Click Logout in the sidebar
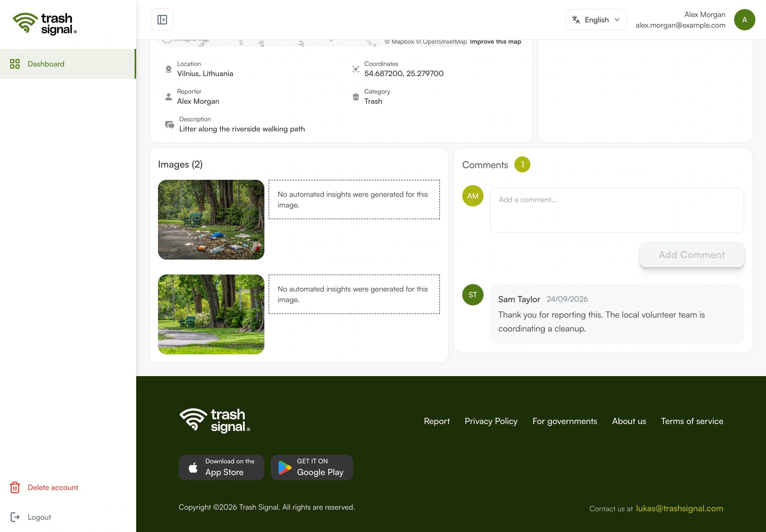The height and width of the screenshot is (532, 766). pyautogui.click(x=39, y=517)
